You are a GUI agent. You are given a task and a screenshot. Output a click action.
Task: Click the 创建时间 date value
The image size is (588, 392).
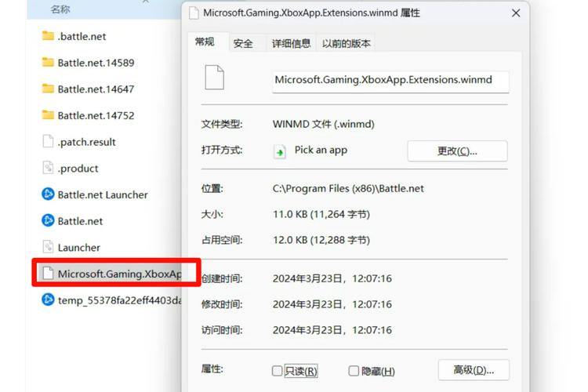click(332, 278)
